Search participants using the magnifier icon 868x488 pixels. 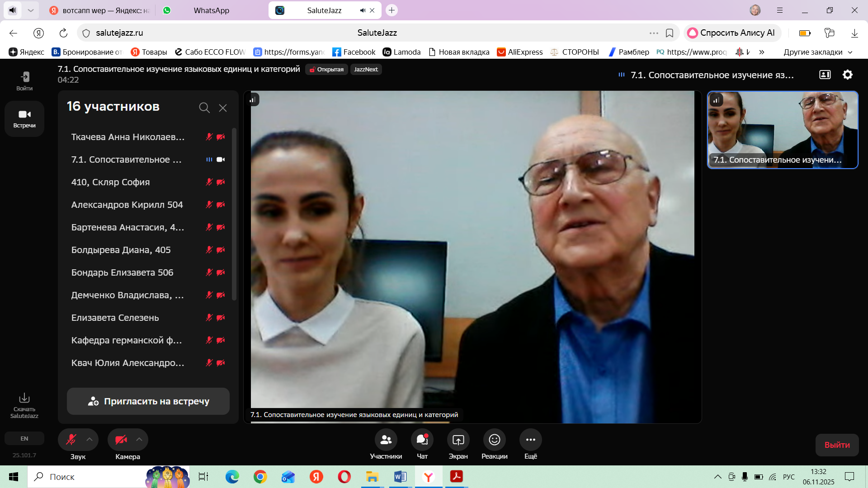pyautogui.click(x=204, y=108)
